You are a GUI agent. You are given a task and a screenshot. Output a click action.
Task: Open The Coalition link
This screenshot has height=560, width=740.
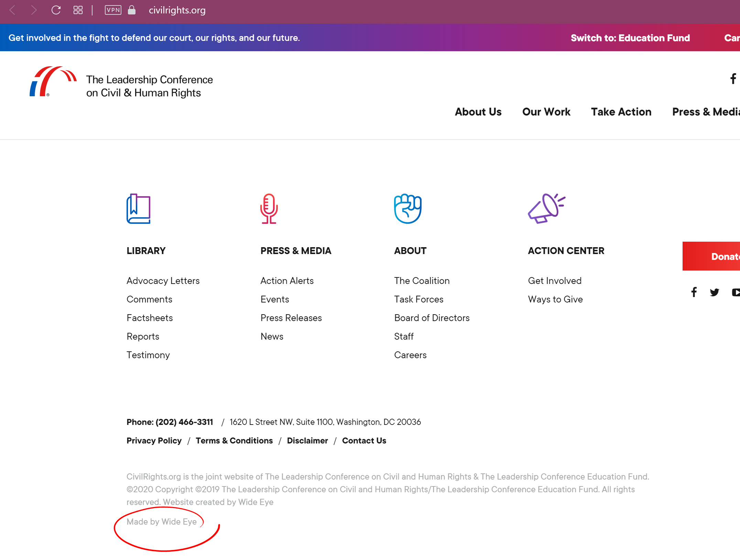click(422, 281)
